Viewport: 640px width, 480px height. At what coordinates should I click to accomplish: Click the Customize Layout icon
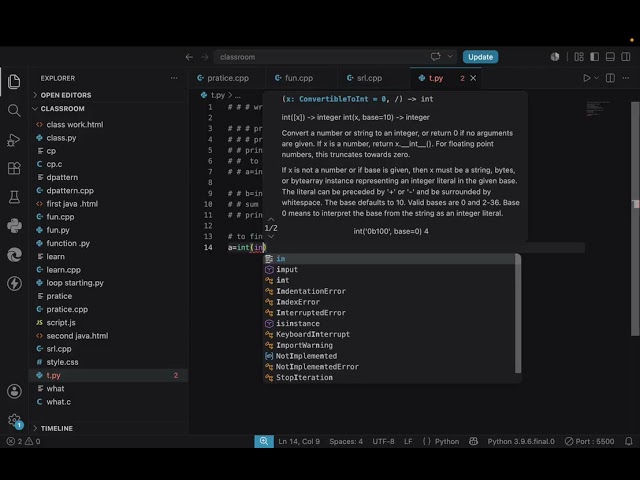[579, 57]
